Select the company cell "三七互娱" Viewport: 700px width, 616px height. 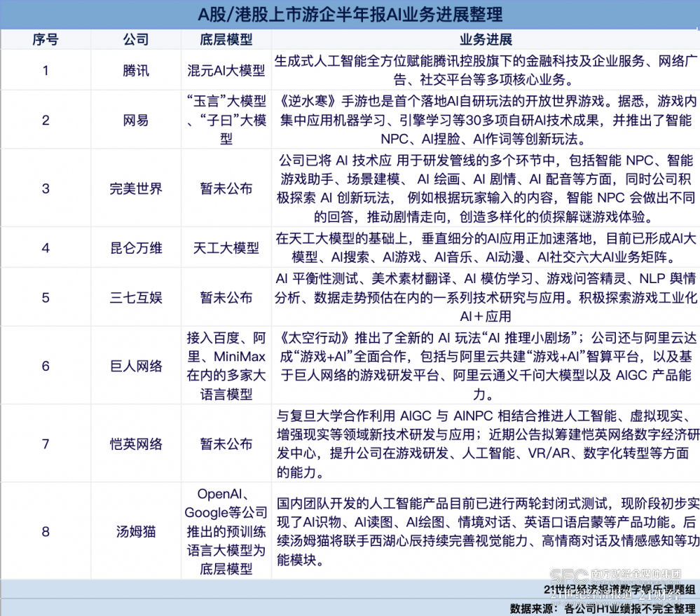[136, 298]
